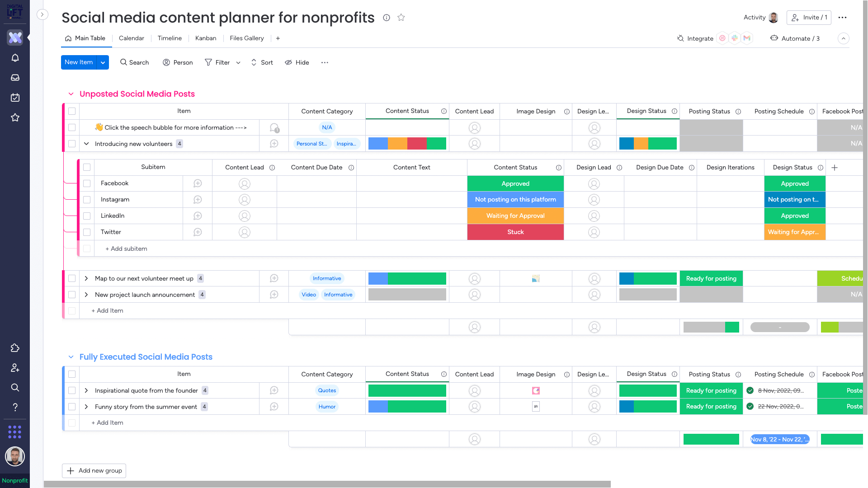Click the Add new group button
The width and height of the screenshot is (868, 488).
click(x=94, y=470)
